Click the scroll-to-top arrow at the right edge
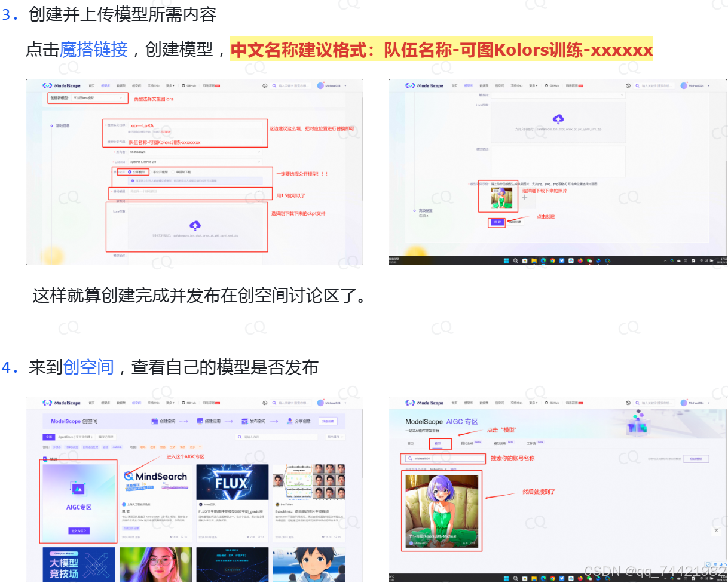728x583 pixels. point(717,530)
